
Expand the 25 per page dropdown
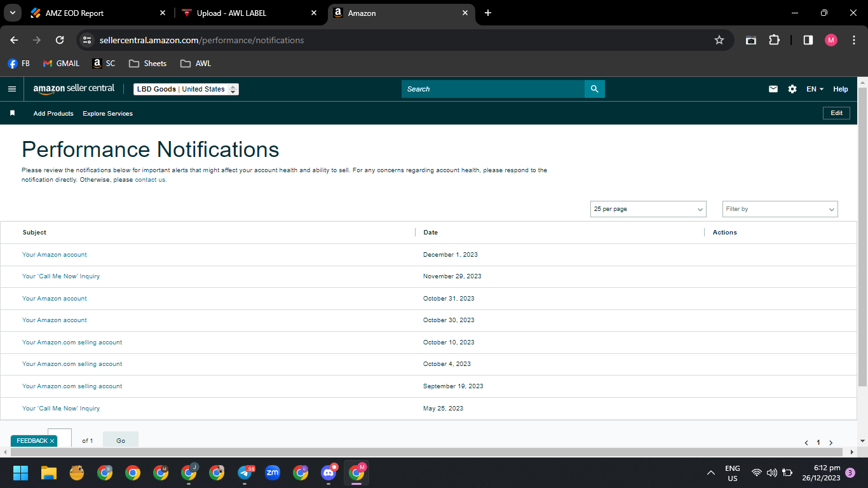pyautogui.click(x=648, y=209)
